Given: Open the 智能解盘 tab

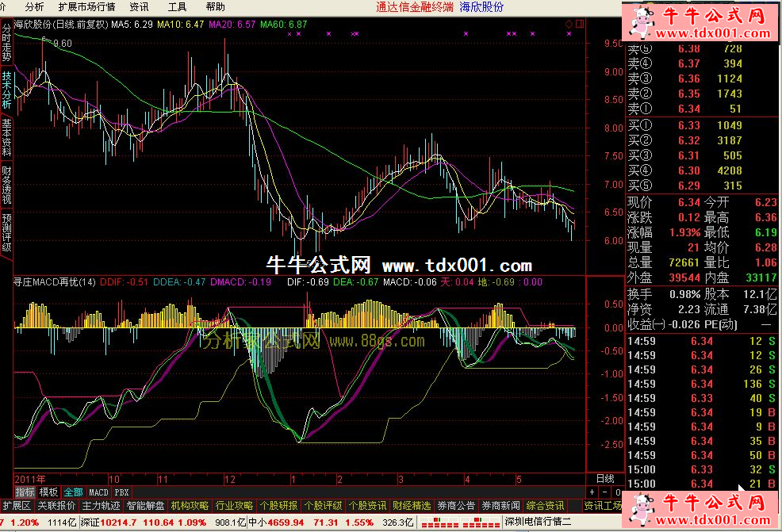Looking at the screenshot, I should pos(146,506).
